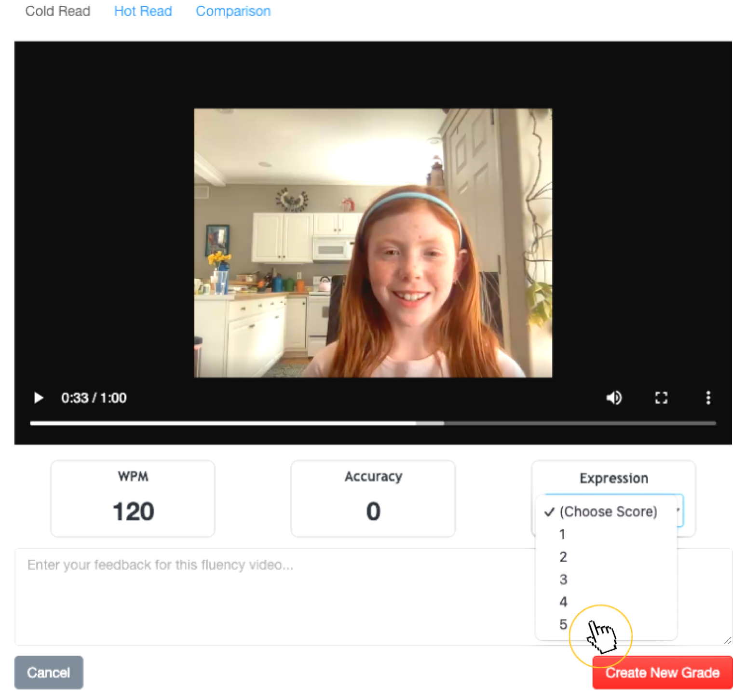
Task: Choose score 3 for Expression
Action: (563, 579)
